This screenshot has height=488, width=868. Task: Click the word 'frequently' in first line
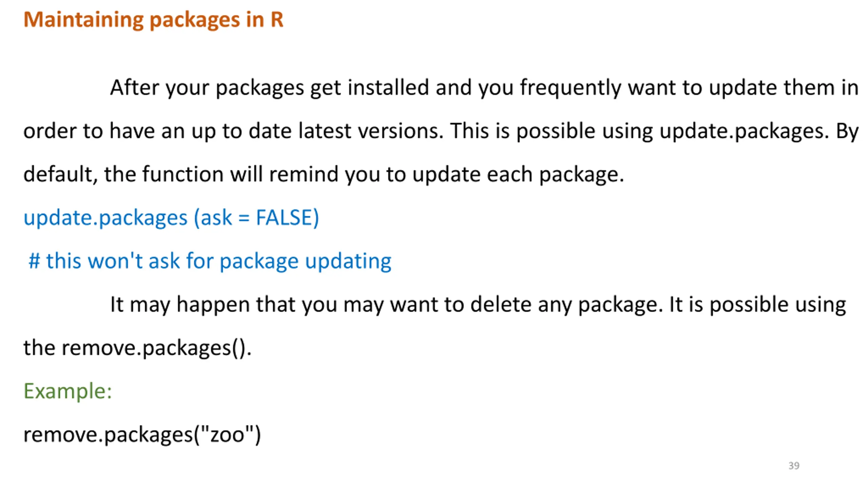[x=571, y=88]
